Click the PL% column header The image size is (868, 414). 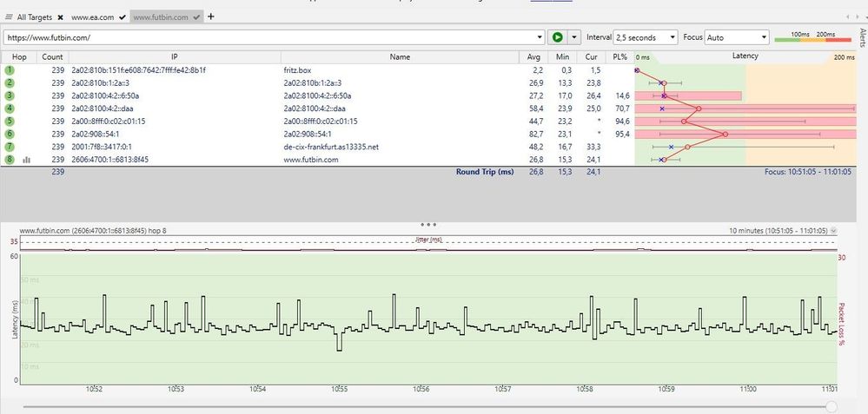(620, 57)
